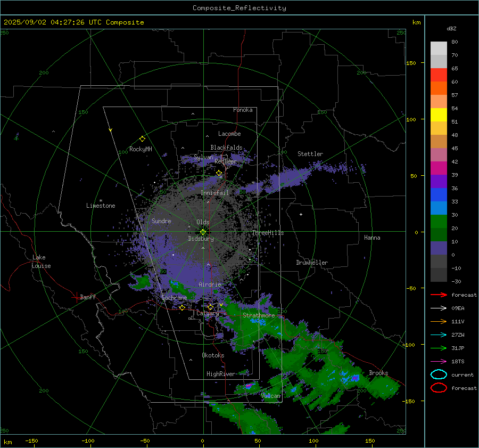The width and height of the screenshot is (479, 448).
Task: Click the Airdrie label
Action: click(x=210, y=284)
